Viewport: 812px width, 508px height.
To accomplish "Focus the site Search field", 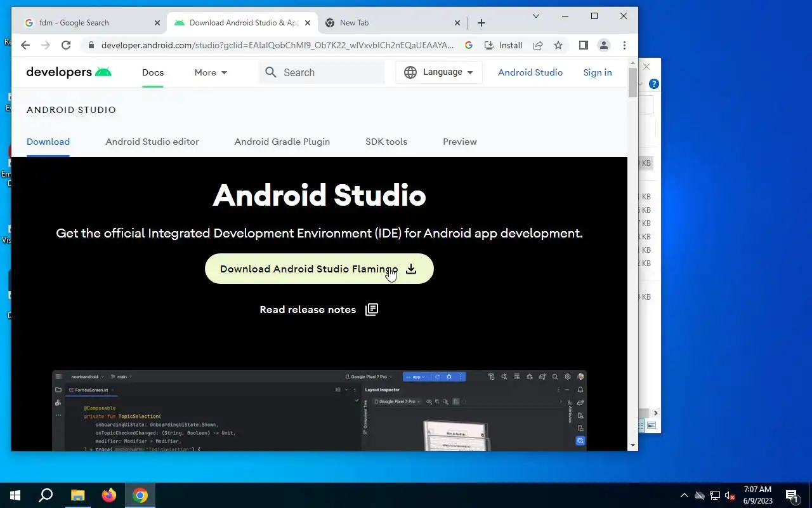I will click(x=322, y=72).
